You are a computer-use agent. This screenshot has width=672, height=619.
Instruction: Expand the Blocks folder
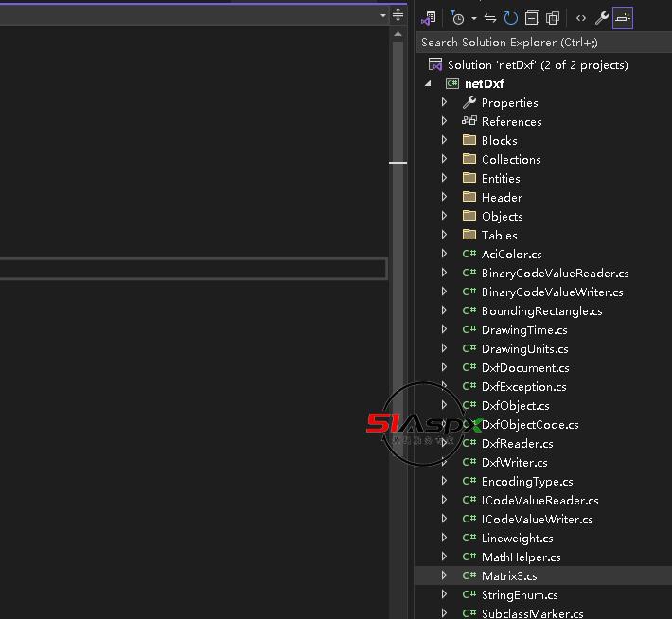click(445, 140)
